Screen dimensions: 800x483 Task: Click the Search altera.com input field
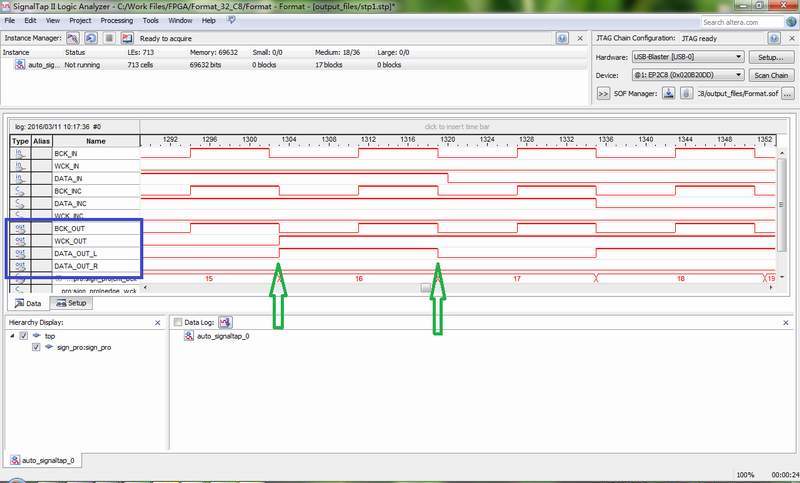pyautogui.click(x=742, y=22)
